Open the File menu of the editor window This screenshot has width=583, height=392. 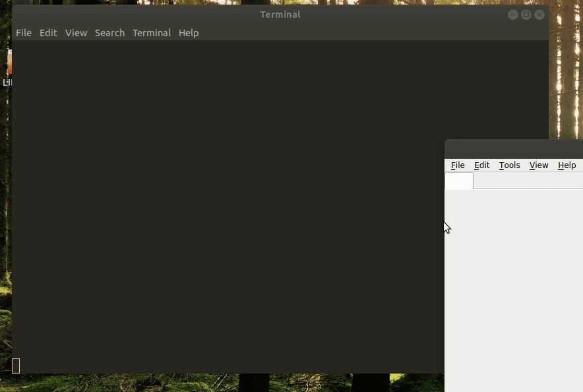click(x=458, y=165)
